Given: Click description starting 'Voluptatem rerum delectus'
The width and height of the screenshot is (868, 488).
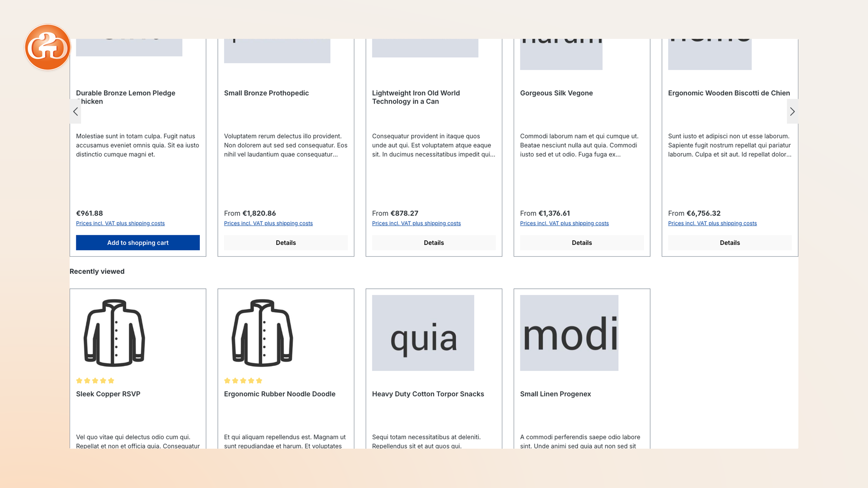Looking at the screenshot, I should coord(286,145).
